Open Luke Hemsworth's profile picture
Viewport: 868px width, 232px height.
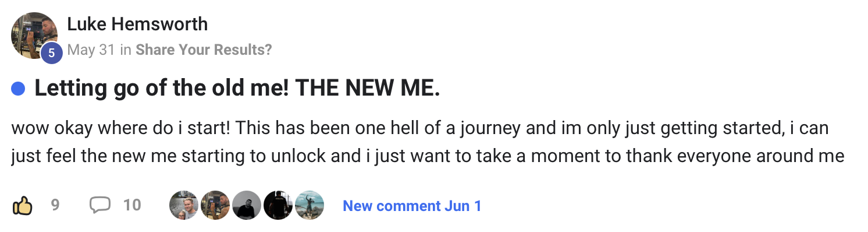coord(34,35)
